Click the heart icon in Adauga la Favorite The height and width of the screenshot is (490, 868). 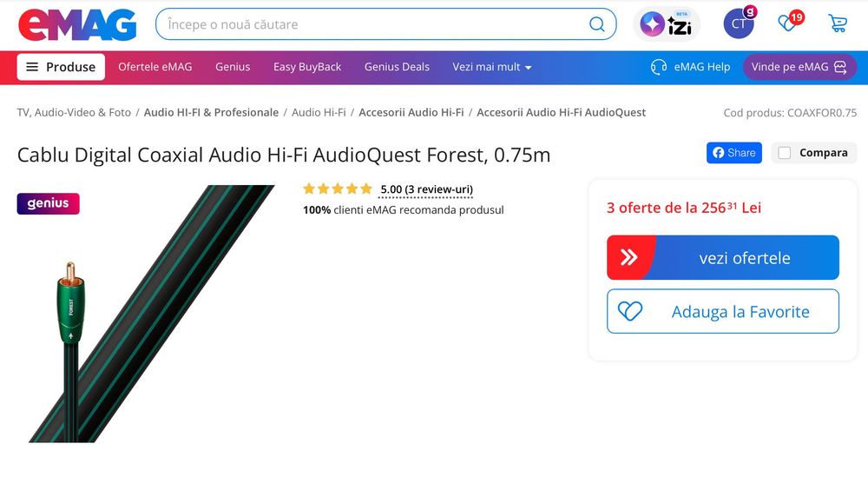(630, 312)
